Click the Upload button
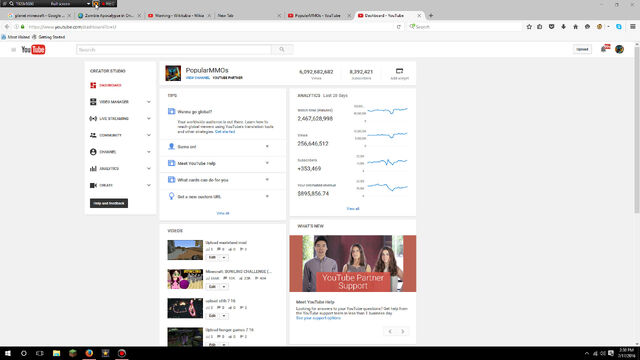640x360 pixels. click(x=582, y=49)
